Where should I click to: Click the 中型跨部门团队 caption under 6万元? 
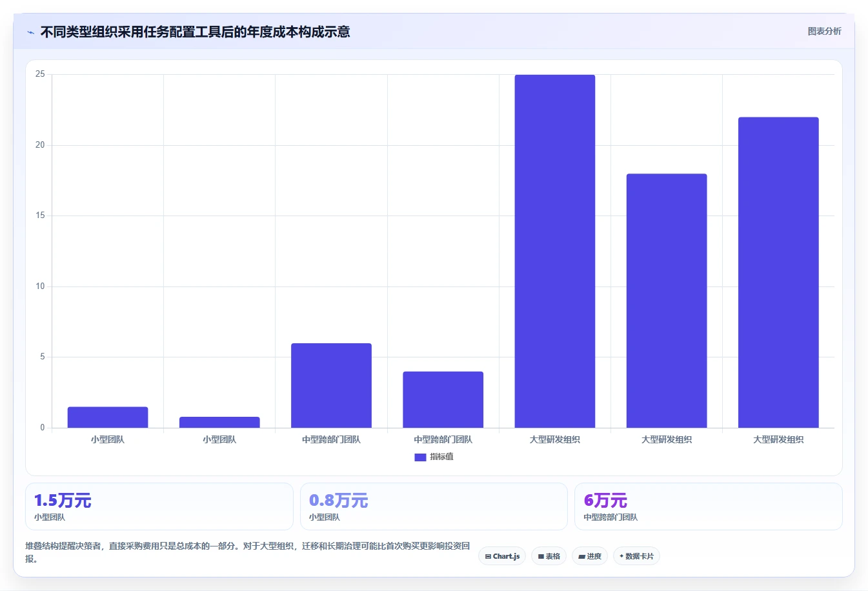point(611,517)
